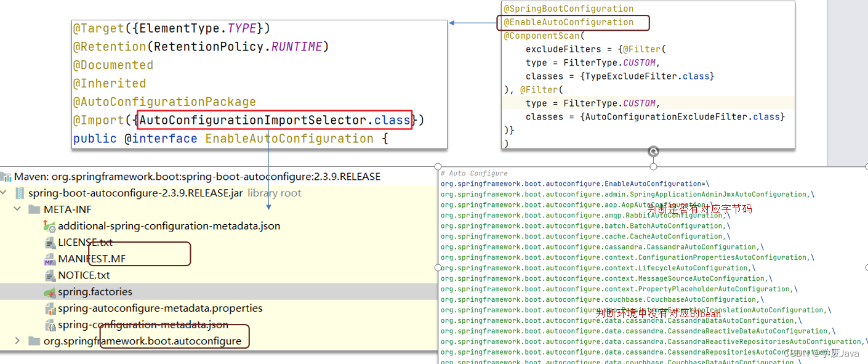
Task: Click the CassandraAutoConfiguration line
Action: coord(602,247)
